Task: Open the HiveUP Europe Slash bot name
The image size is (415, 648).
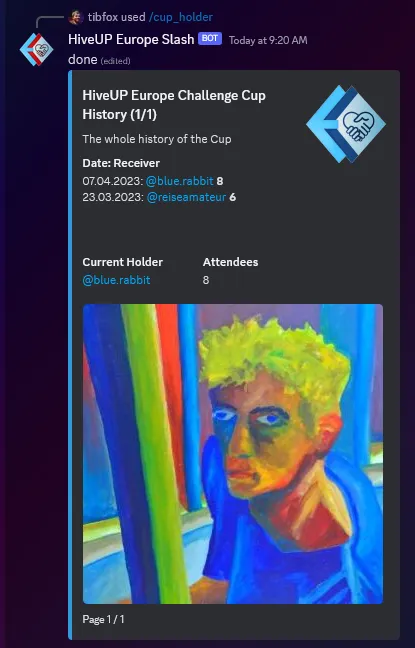Action: pos(131,39)
